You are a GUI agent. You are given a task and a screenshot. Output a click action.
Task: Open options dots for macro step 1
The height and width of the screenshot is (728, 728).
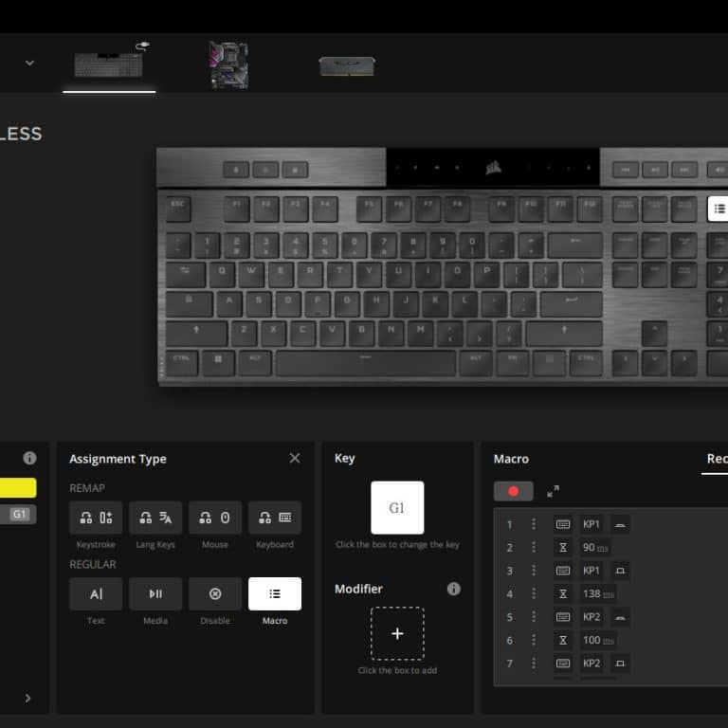(534, 524)
